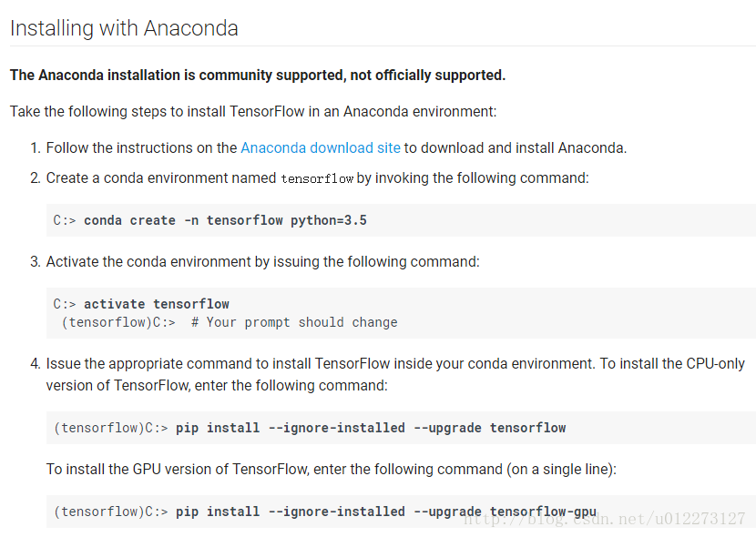Click the (tensorflow)C:> prompt in GPU command
Image resolution: width=756 pixels, height=537 pixels.
(111, 512)
